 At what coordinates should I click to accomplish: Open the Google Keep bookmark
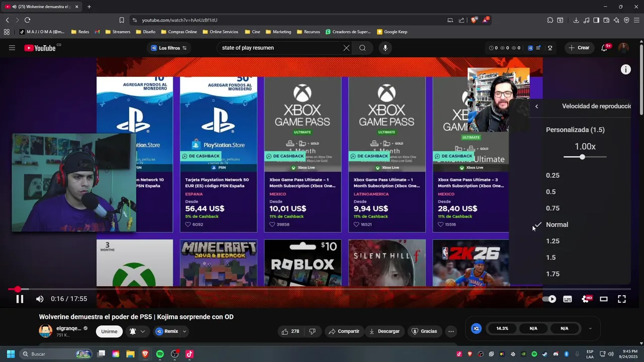pyautogui.click(x=392, y=32)
